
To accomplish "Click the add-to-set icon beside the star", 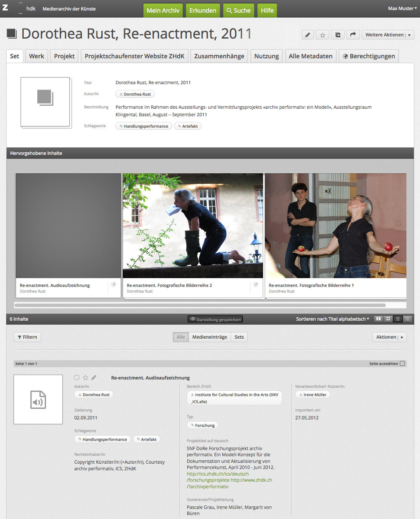I will [x=338, y=35].
